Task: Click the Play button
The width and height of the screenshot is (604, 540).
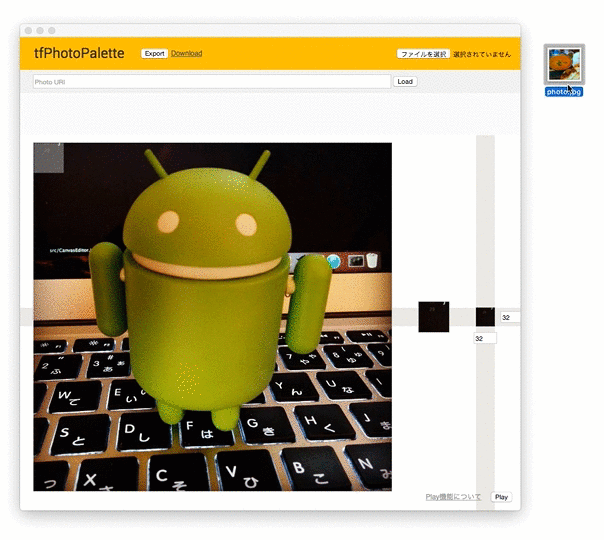Action: click(x=501, y=497)
